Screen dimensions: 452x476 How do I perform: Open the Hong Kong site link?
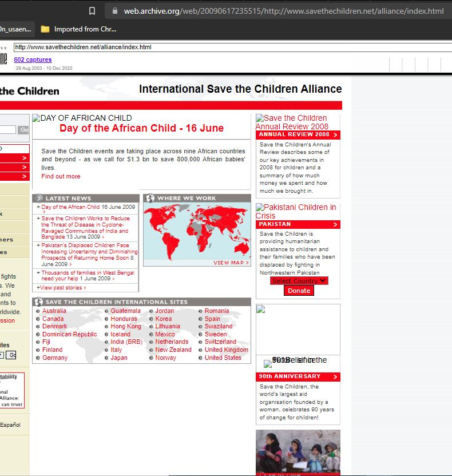[126, 326]
